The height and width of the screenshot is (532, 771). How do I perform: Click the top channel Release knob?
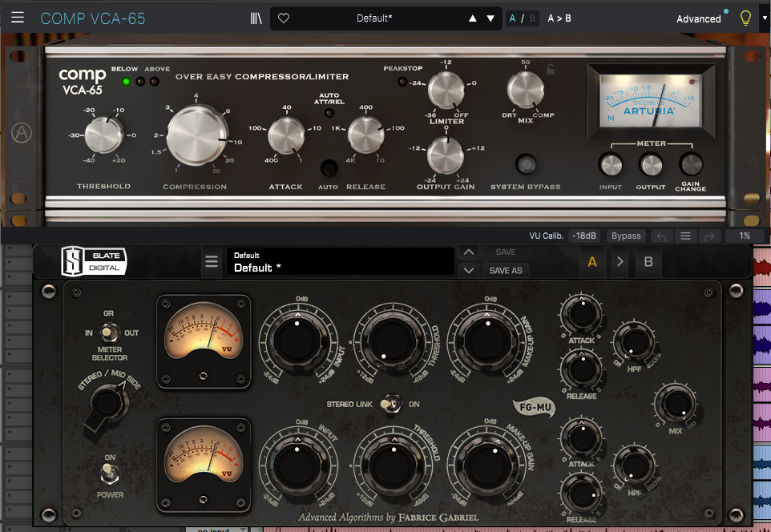(582, 369)
